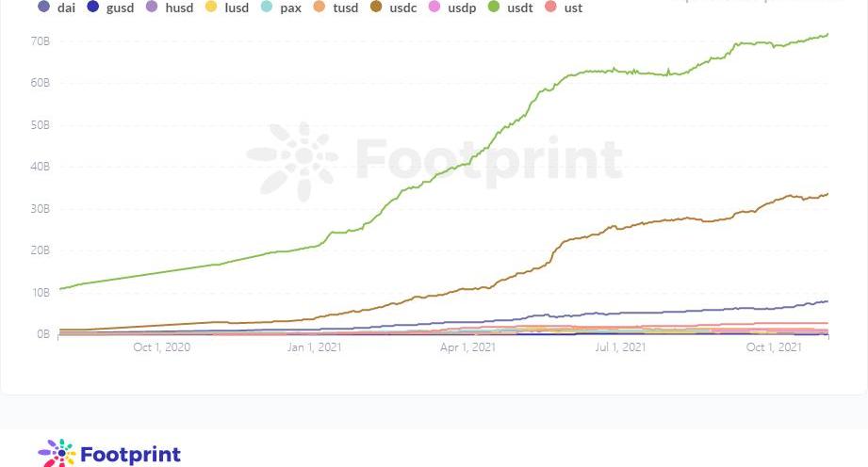Click the Apr 1, 2021 axis label
This screenshot has height=467, width=868.
pyautogui.click(x=468, y=348)
